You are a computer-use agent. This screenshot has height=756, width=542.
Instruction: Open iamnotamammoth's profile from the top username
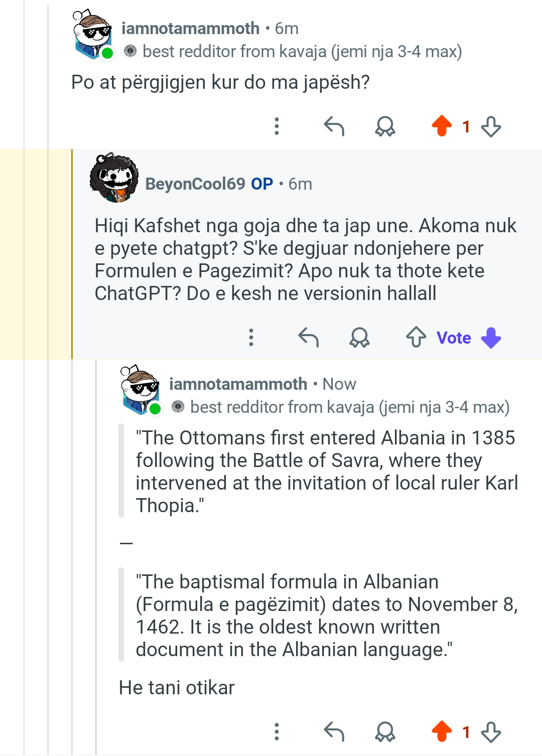pyautogui.click(x=190, y=29)
